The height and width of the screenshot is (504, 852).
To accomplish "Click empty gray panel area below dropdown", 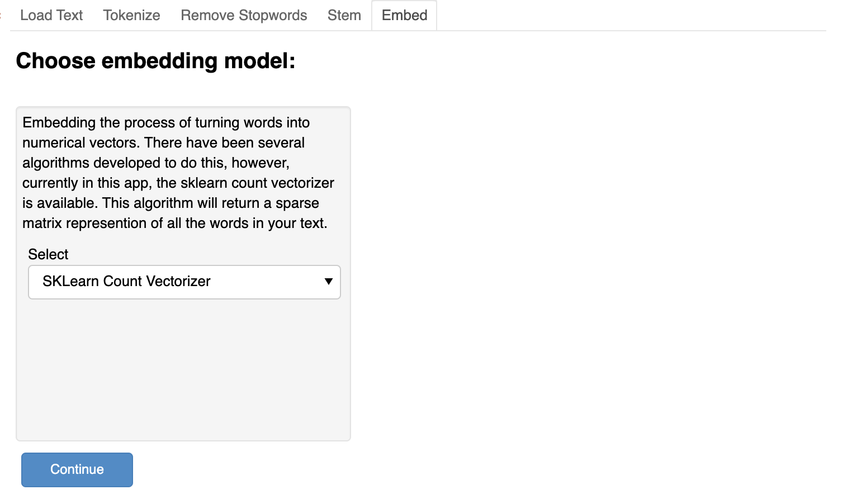I will (x=183, y=369).
